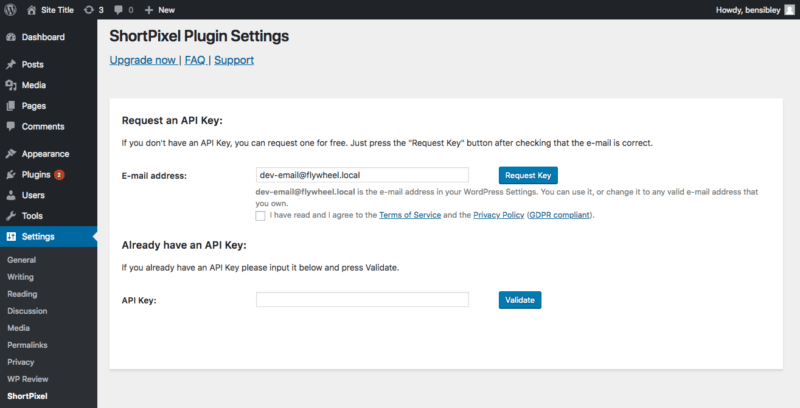
Task: Open the comments bubble icon in toolbar
Action: click(x=119, y=9)
